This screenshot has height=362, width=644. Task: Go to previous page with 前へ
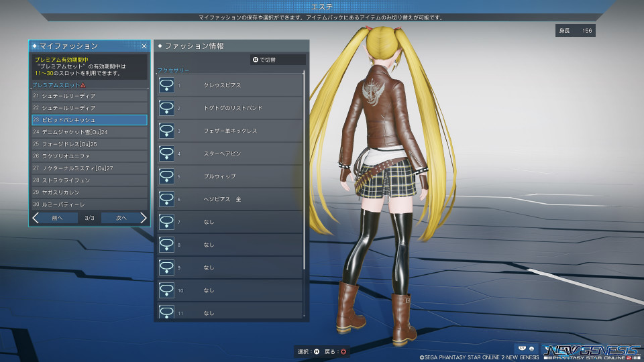pos(57,218)
